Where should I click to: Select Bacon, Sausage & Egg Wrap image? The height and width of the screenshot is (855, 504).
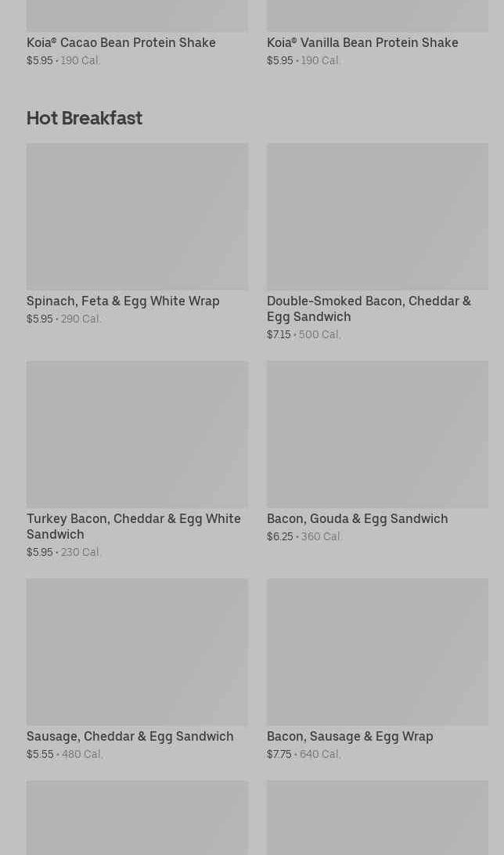coord(377,651)
